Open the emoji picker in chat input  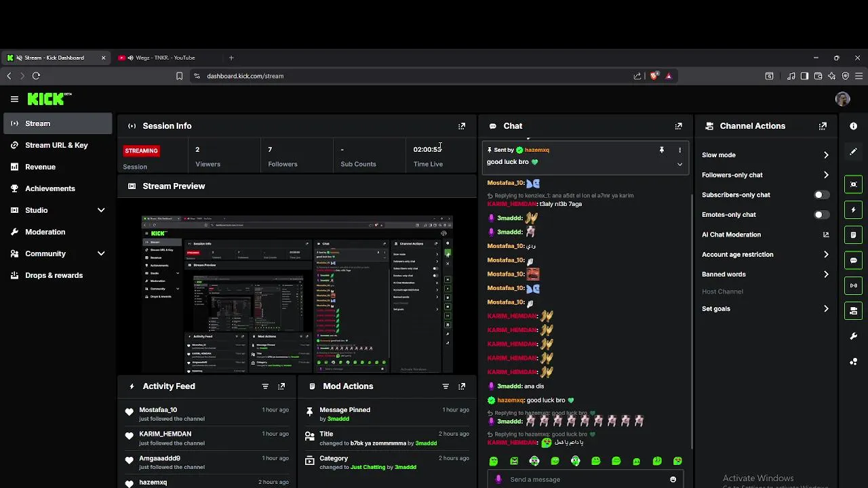click(x=673, y=479)
